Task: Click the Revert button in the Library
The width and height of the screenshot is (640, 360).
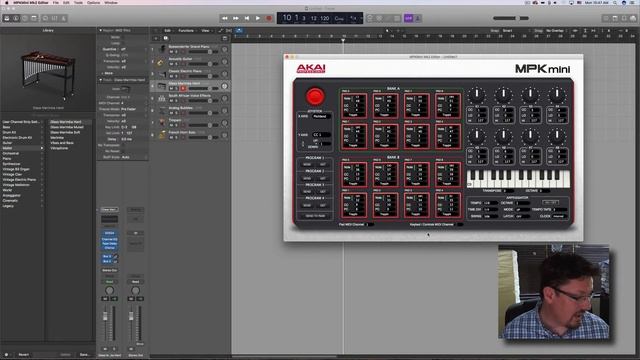Action: (x=24, y=355)
